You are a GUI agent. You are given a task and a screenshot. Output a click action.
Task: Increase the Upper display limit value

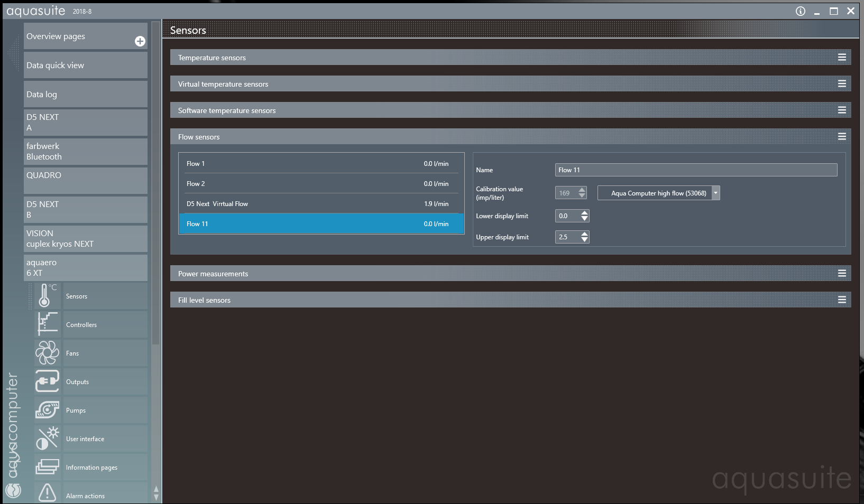(584, 234)
